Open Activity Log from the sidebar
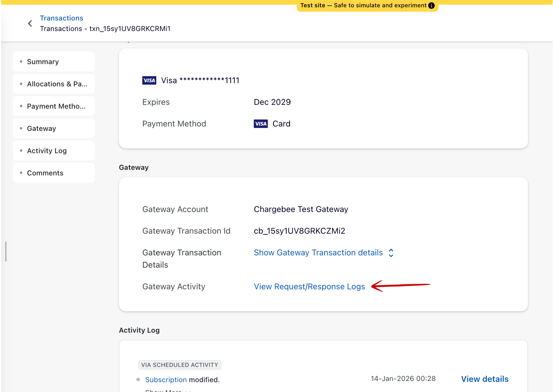Viewport: 553px width, 392px height. [x=47, y=150]
